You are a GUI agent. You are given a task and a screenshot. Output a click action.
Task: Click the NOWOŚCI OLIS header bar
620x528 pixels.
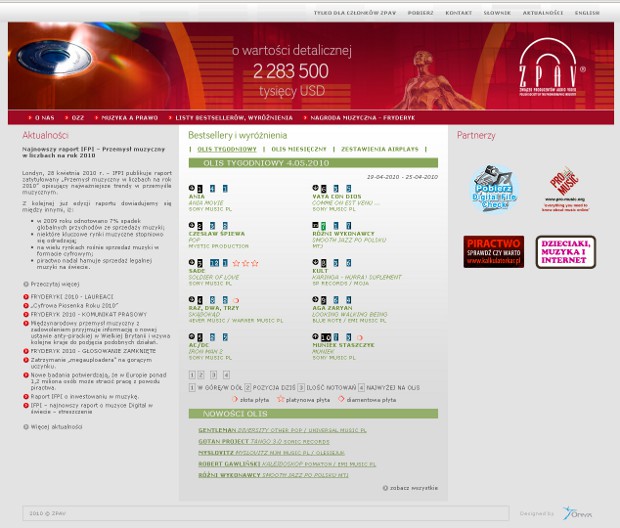tap(313, 414)
